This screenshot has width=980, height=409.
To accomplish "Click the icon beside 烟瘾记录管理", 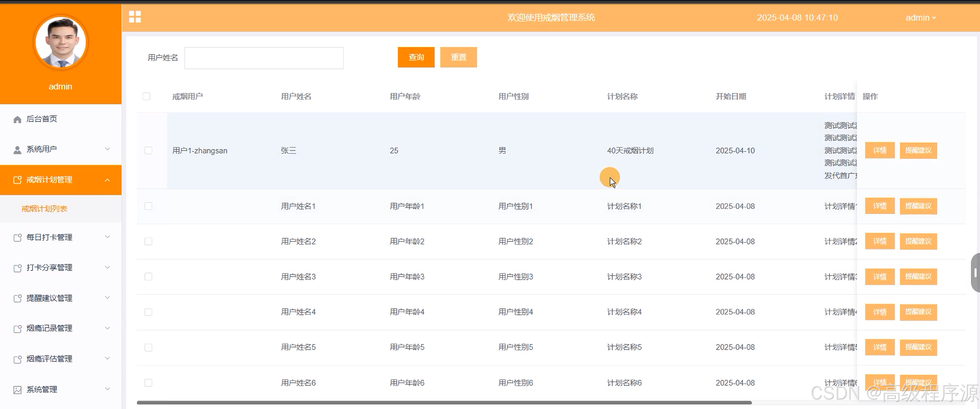I will 17,329.
